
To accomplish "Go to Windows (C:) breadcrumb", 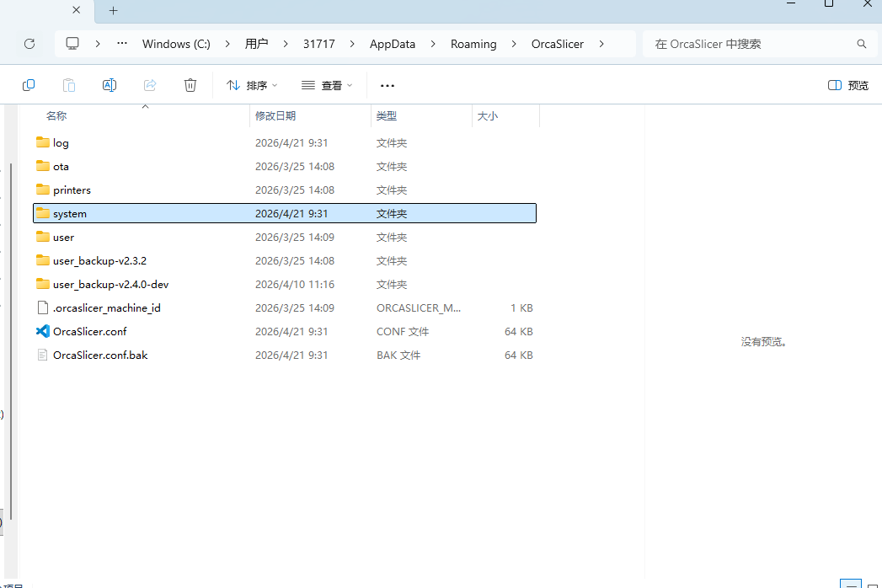I will pos(176,44).
